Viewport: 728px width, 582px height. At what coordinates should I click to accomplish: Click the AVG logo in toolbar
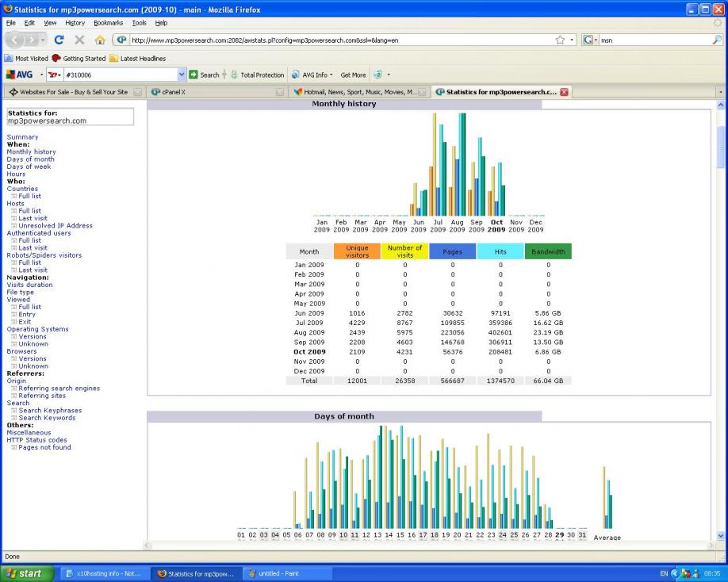pos(17,75)
